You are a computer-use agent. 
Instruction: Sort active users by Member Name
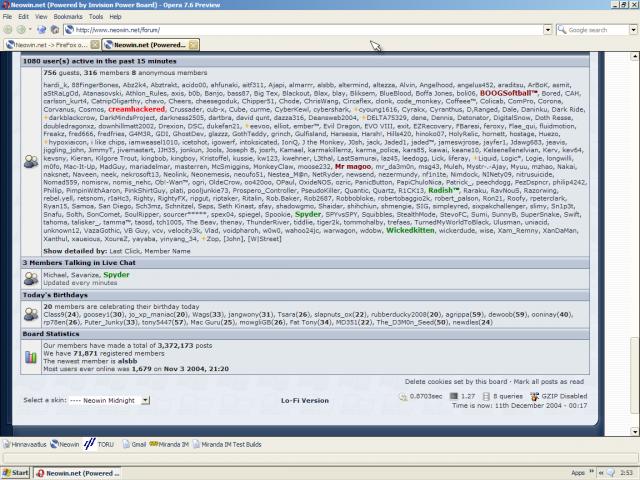point(167,251)
